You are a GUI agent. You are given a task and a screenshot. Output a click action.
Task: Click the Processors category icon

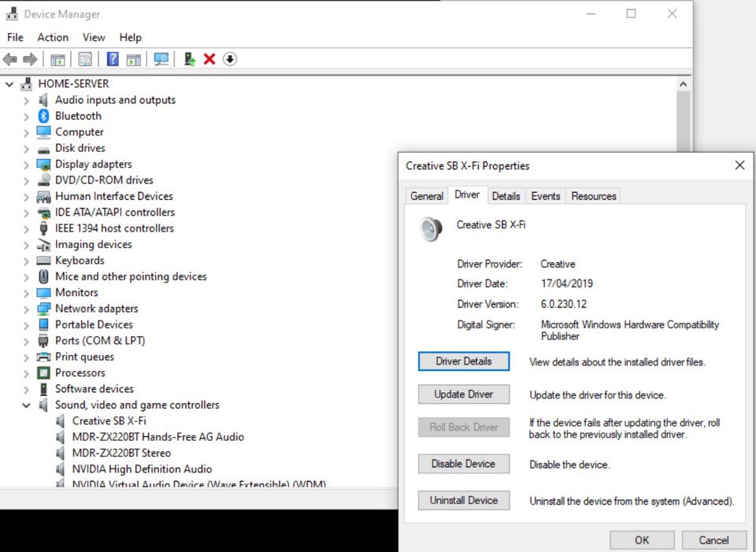click(x=43, y=372)
